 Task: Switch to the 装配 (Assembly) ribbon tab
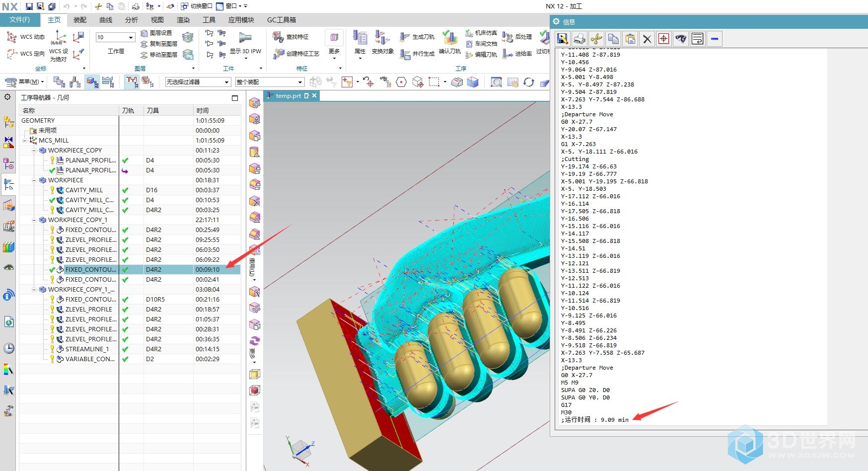coord(80,20)
